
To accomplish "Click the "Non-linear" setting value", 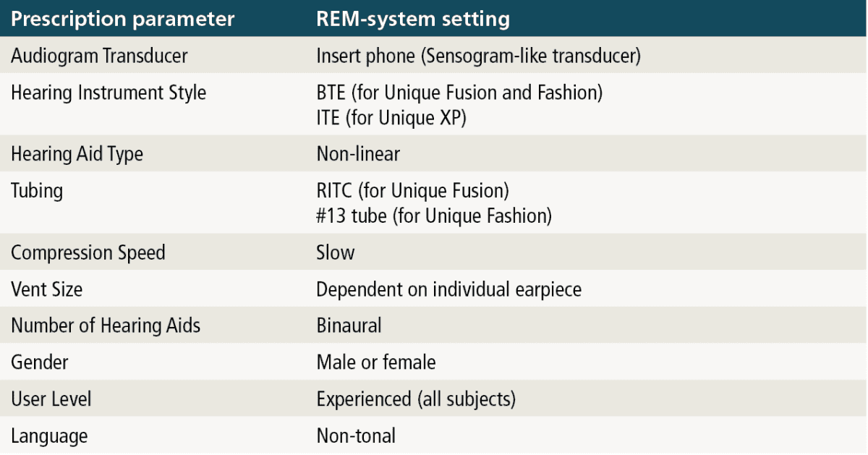I will tap(358, 154).
